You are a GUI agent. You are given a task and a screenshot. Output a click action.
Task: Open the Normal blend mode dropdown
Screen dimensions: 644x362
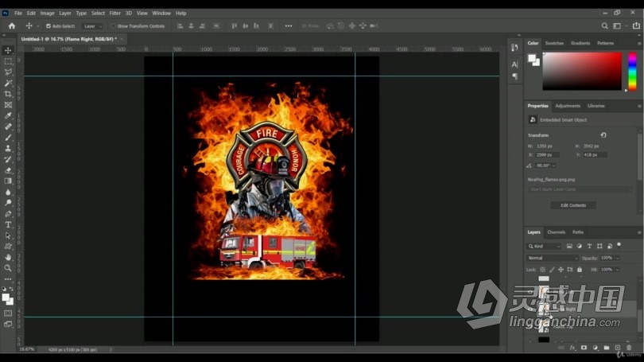pos(553,258)
